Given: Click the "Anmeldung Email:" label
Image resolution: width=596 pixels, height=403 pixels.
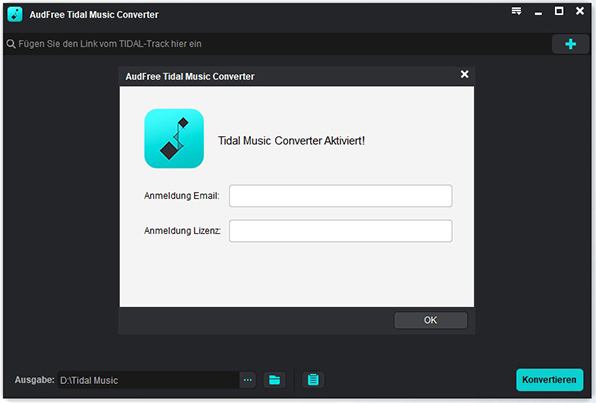Looking at the screenshot, I should [x=182, y=196].
